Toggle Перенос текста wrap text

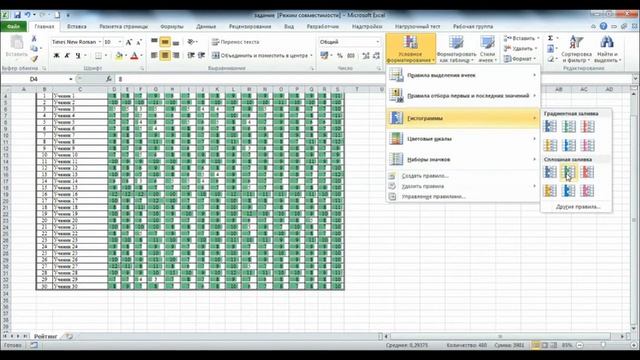point(236,42)
